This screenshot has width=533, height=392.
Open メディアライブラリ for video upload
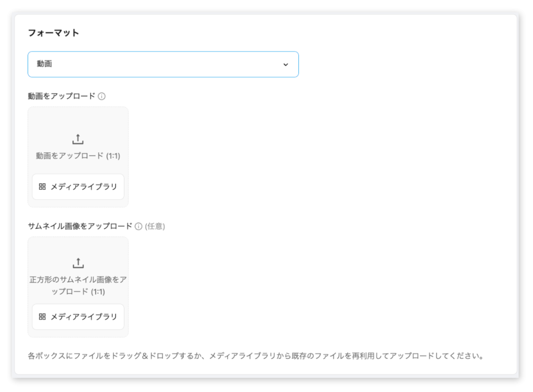(x=78, y=187)
